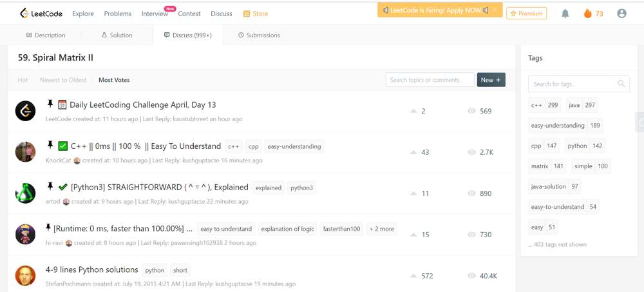Select easy-understanding sidebar tag
Viewport: 644px width, 292px height.
click(x=565, y=126)
